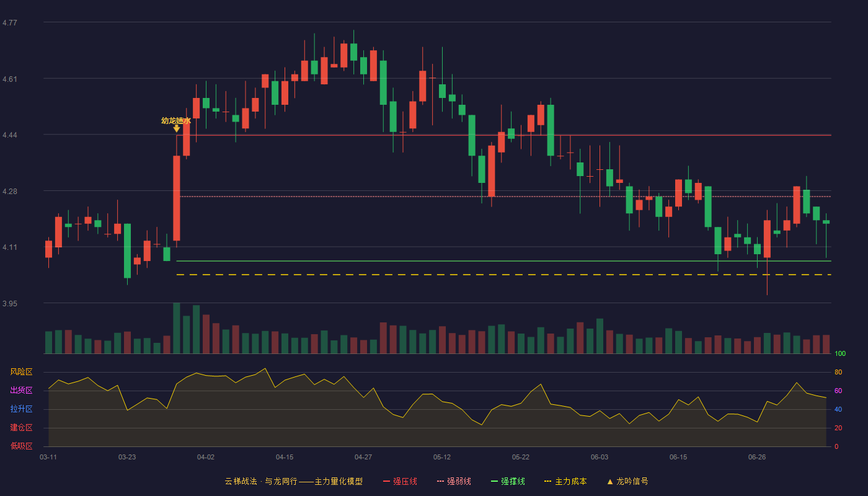Click the 4.77 price axis label
The height and width of the screenshot is (496, 868).
tap(10, 23)
